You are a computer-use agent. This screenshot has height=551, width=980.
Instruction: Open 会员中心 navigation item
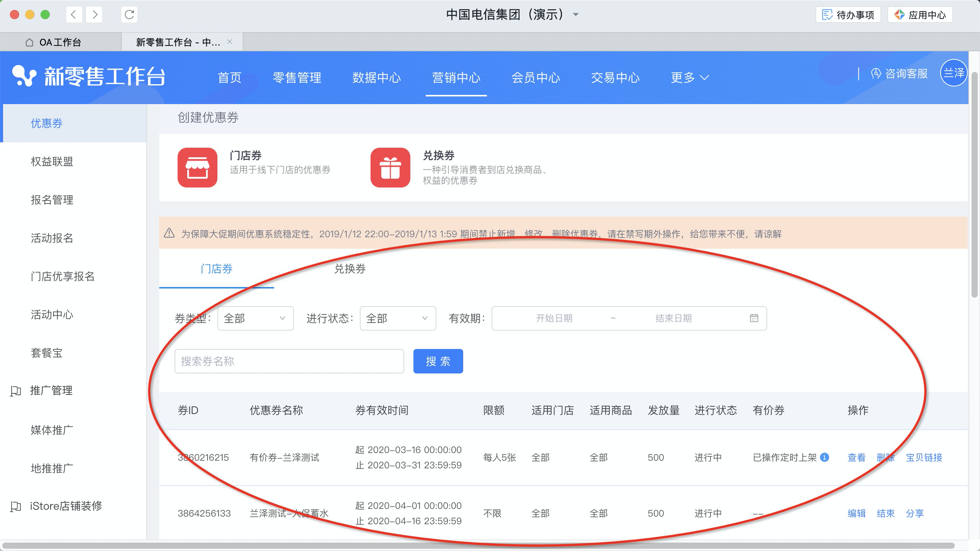coord(536,78)
